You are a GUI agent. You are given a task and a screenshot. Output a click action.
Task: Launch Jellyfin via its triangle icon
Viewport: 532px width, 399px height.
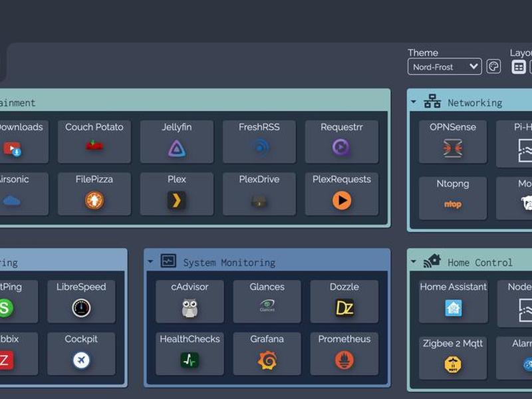177,148
